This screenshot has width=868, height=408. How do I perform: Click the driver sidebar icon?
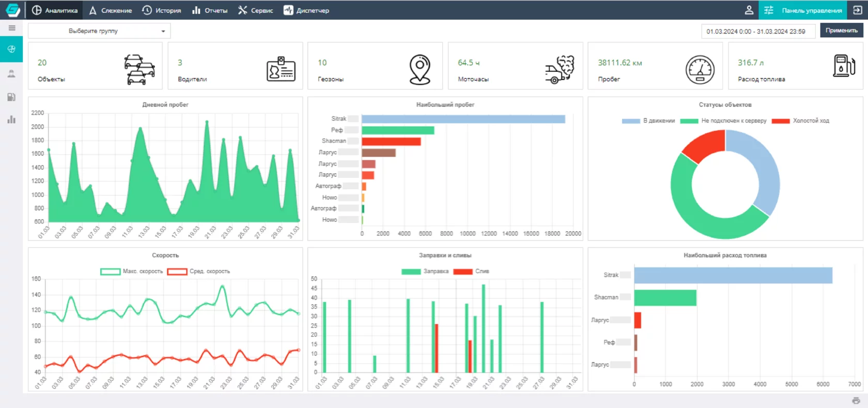pos(11,74)
